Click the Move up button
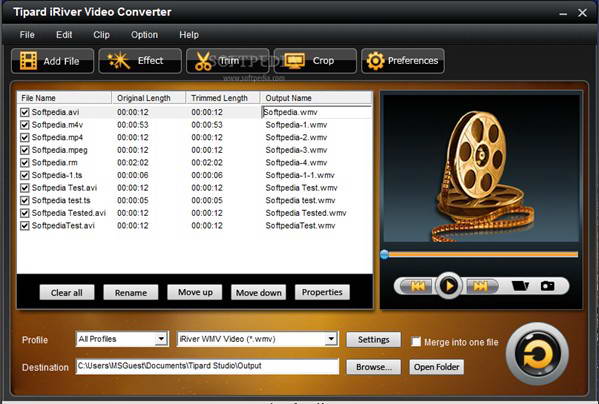Viewport: 599px width, 404px height. [195, 292]
